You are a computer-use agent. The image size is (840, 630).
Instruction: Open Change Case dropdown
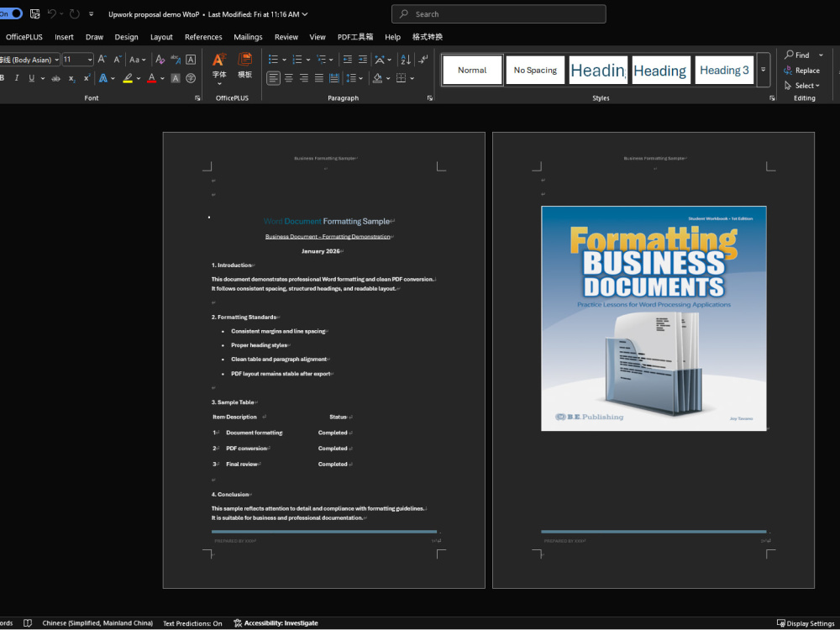pyautogui.click(x=138, y=60)
